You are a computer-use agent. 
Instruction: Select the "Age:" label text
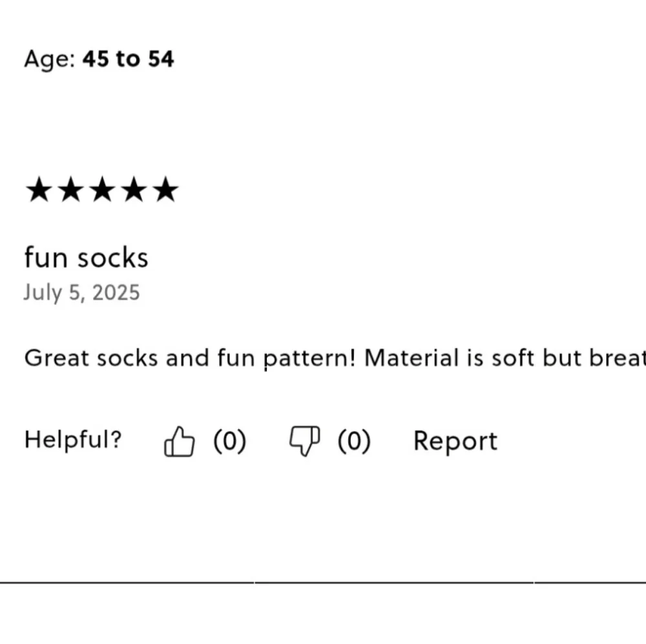pyautogui.click(x=50, y=59)
